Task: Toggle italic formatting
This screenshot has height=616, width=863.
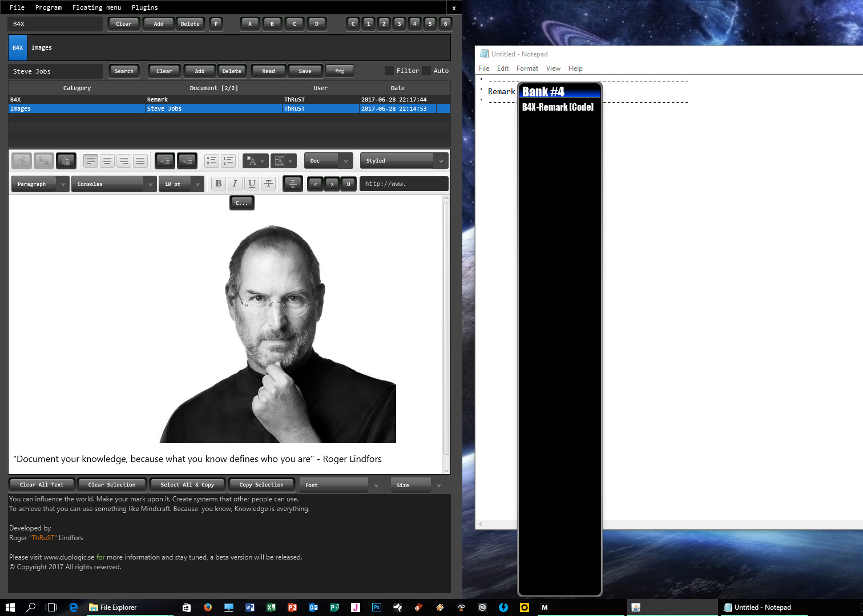Action: 235,184
